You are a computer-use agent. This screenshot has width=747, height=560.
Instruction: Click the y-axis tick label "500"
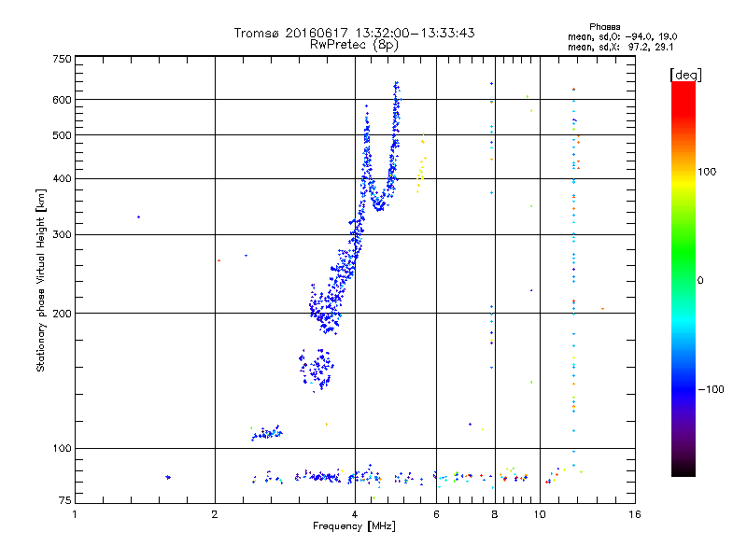(62, 135)
